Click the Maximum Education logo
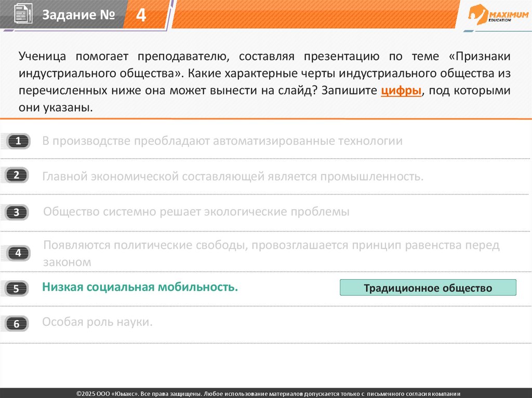This screenshot has width=532, height=398. [498, 15]
